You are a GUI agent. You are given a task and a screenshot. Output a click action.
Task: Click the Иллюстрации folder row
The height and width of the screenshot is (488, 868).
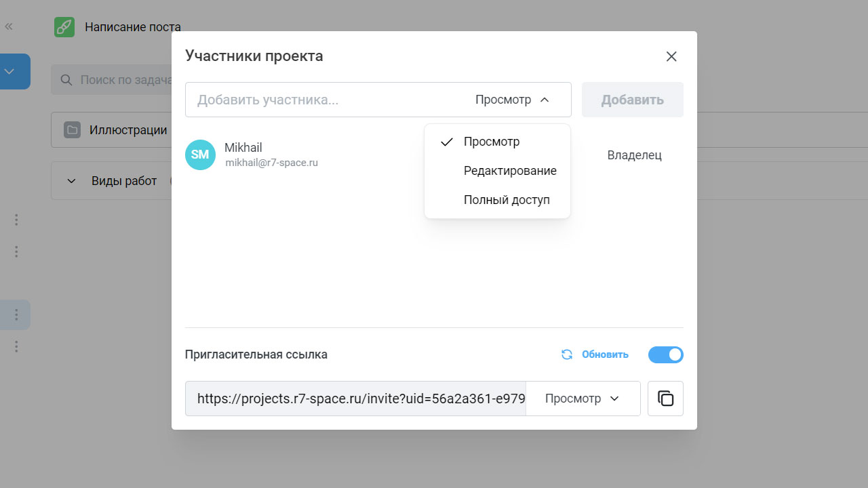(x=112, y=129)
